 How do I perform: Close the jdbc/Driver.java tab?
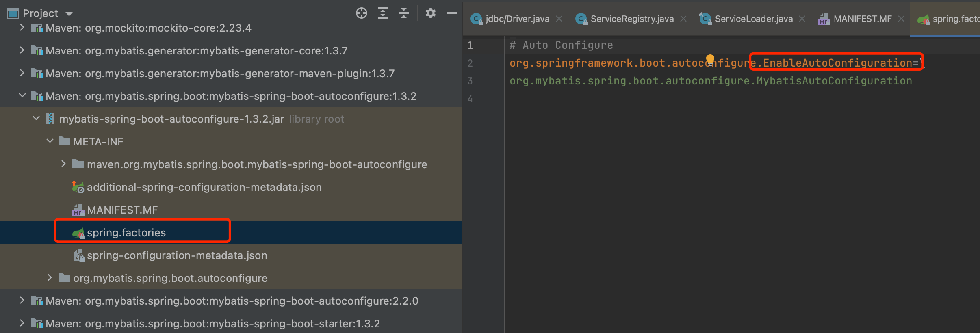tap(559, 19)
